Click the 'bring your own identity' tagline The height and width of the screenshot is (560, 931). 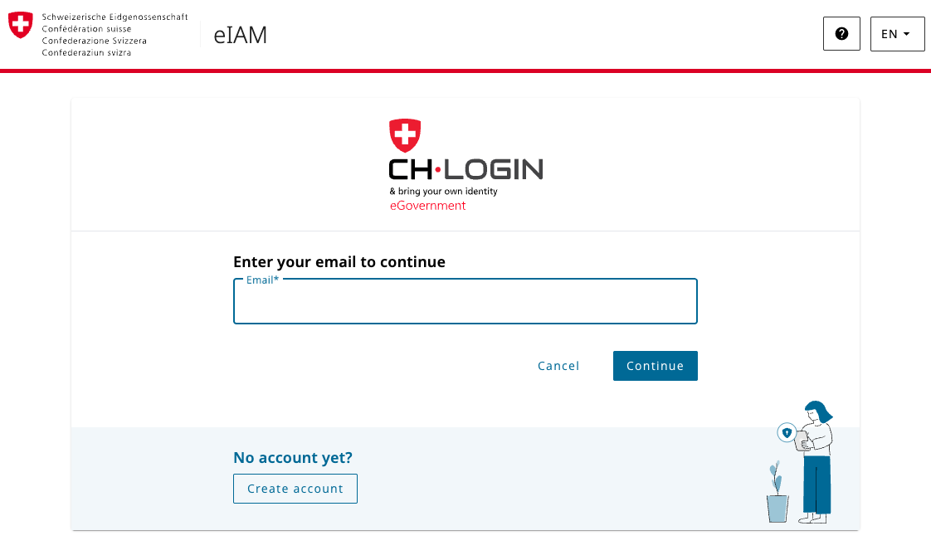coord(443,191)
